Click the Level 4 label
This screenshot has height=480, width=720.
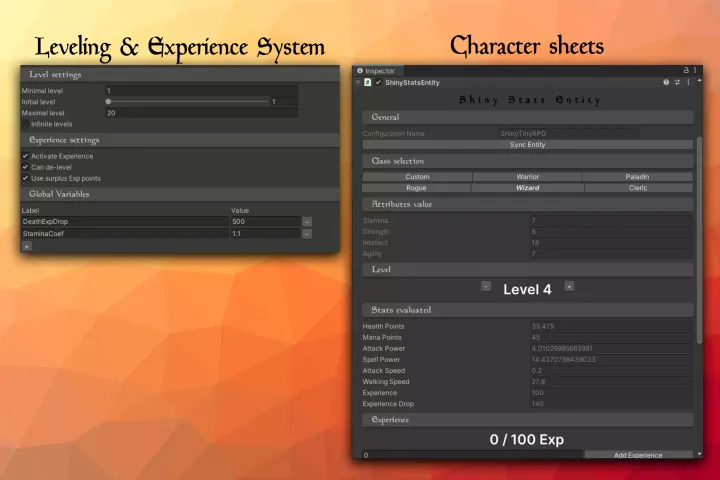(x=527, y=289)
